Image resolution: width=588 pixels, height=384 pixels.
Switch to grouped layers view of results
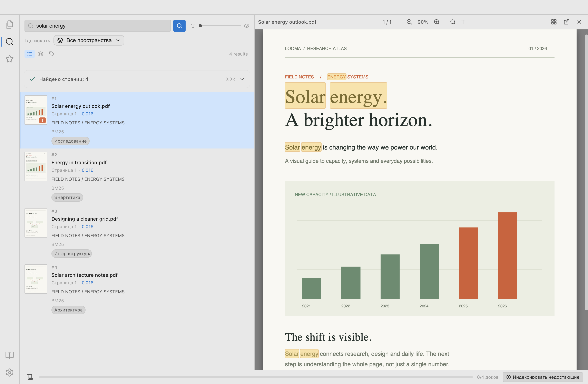pyautogui.click(x=41, y=54)
